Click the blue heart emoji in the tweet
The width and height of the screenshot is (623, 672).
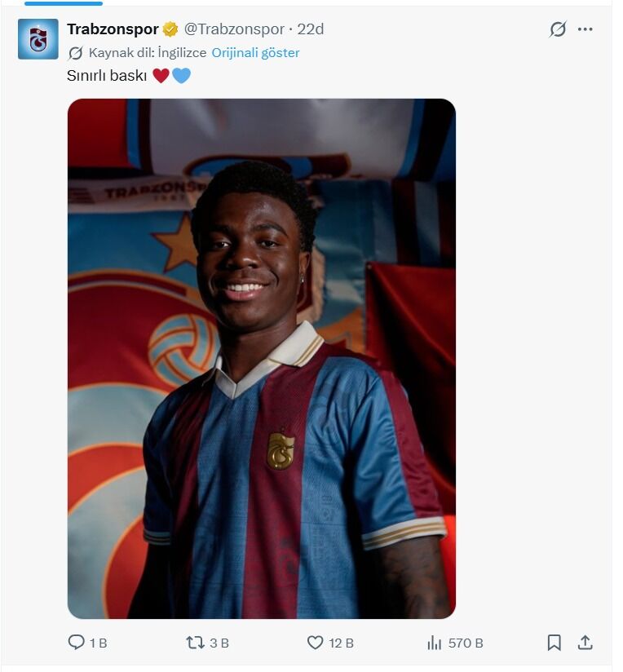pos(181,76)
